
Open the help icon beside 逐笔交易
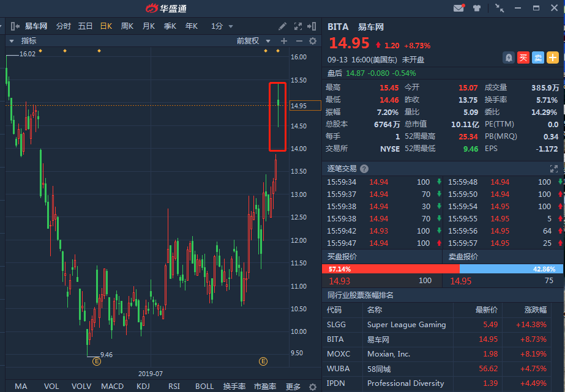364,169
